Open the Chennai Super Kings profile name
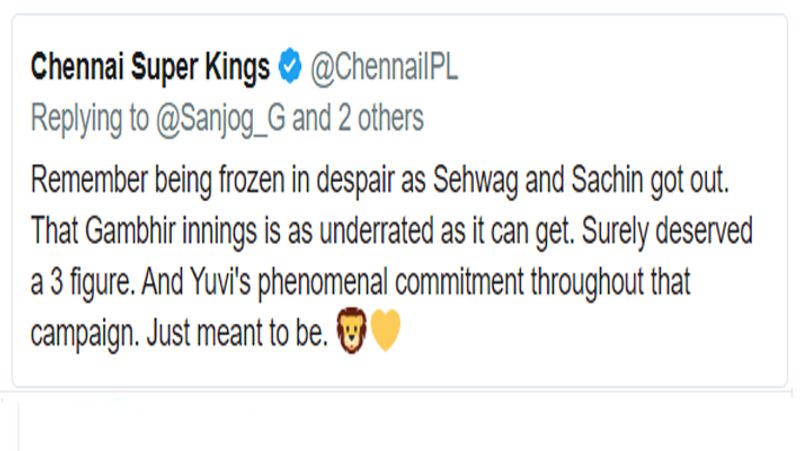 point(150,67)
